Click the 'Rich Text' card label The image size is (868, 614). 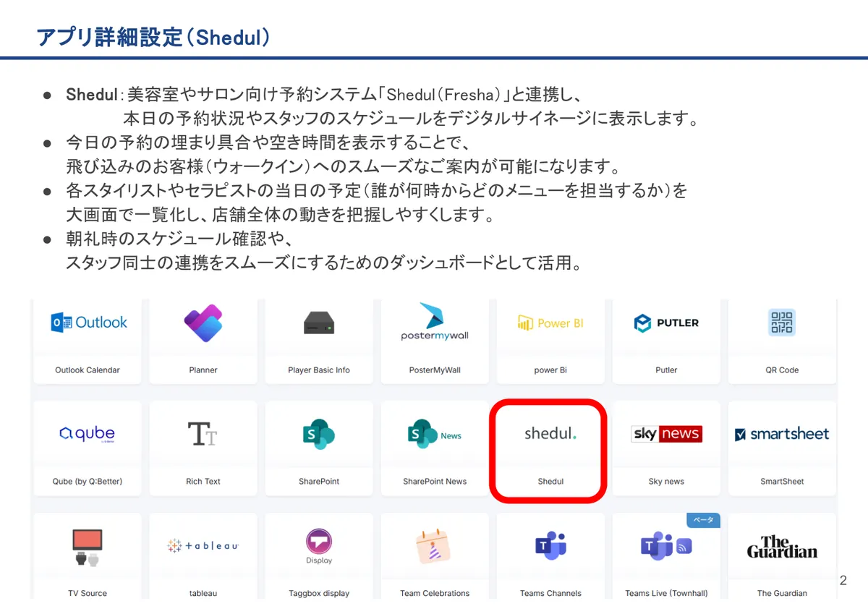[203, 481]
